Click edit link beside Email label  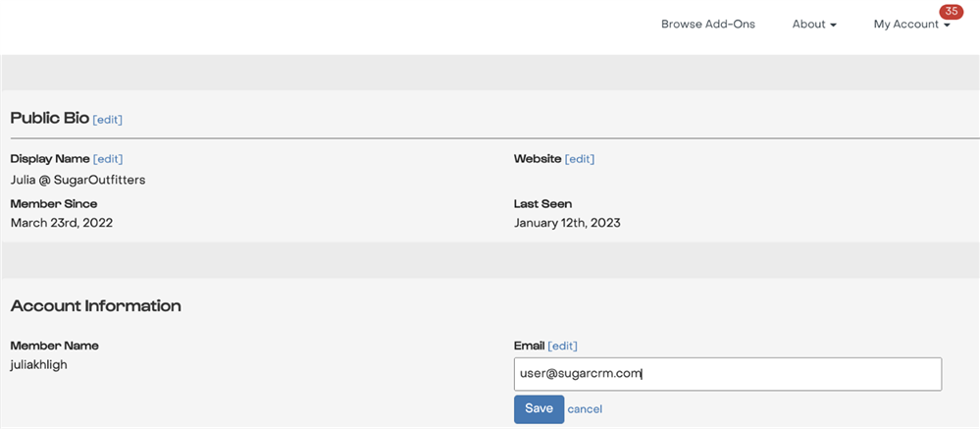[x=562, y=346]
